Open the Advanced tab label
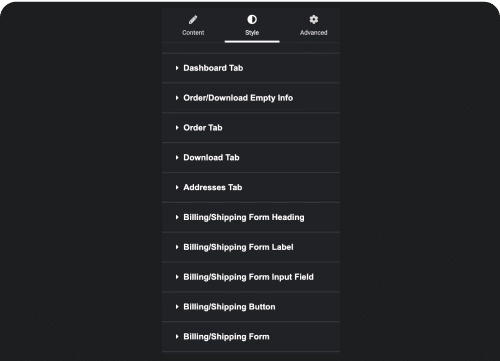Image resolution: width=500 pixels, height=361 pixels. (x=314, y=33)
